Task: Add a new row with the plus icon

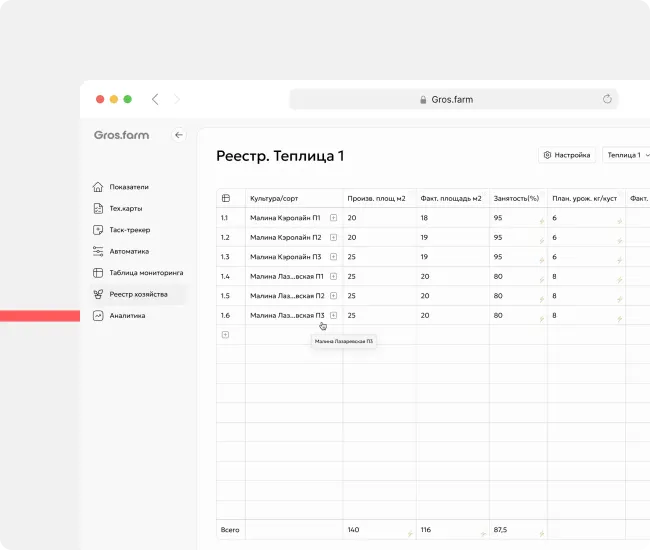Action: tap(225, 335)
